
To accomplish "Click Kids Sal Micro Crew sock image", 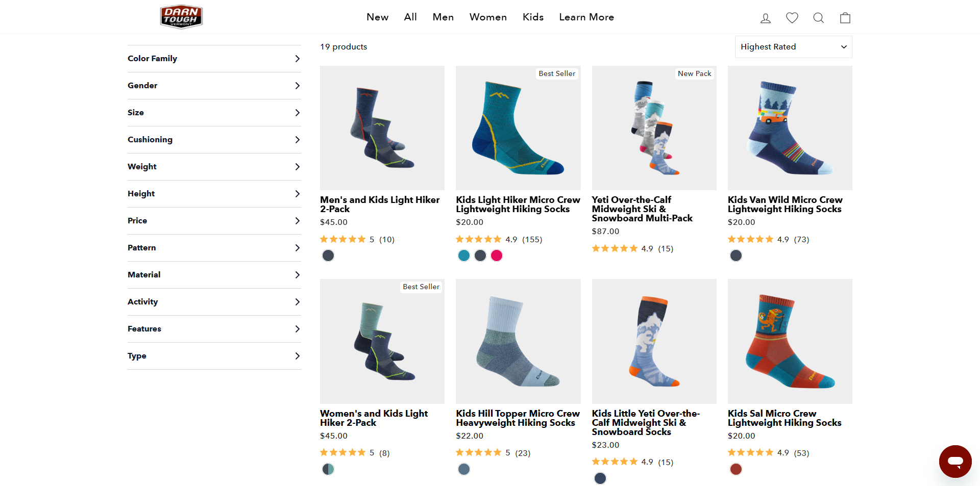I will pos(790,341).
